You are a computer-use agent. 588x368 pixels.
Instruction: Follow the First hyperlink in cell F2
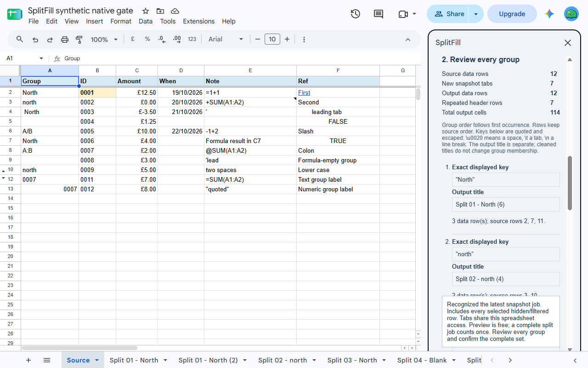click(304, 92)
